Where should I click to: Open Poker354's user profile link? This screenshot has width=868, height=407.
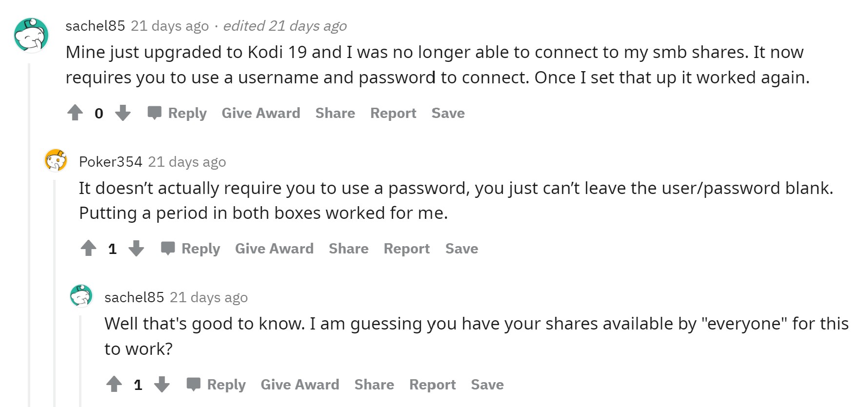point(111,162)
